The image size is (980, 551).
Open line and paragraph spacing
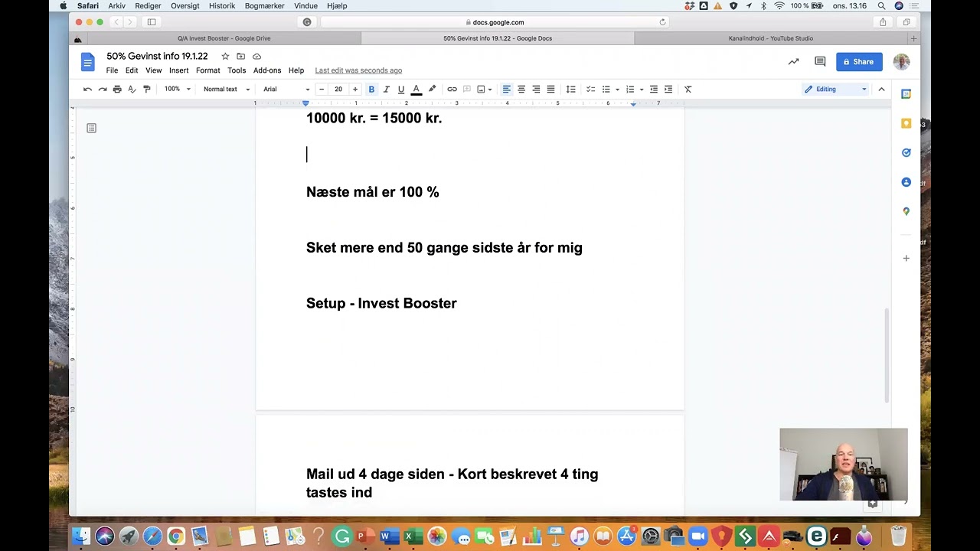(570, 90)
